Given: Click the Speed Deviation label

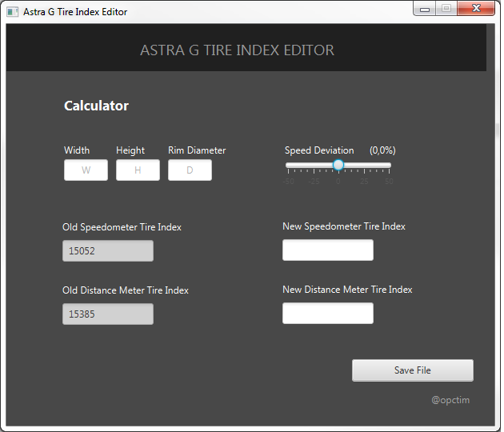Looking at the screenshot, I should [319, 150].
